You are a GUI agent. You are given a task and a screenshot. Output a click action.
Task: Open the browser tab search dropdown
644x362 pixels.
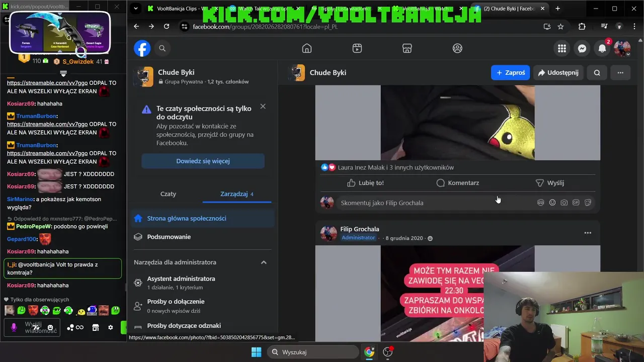[x=135, y=9]
